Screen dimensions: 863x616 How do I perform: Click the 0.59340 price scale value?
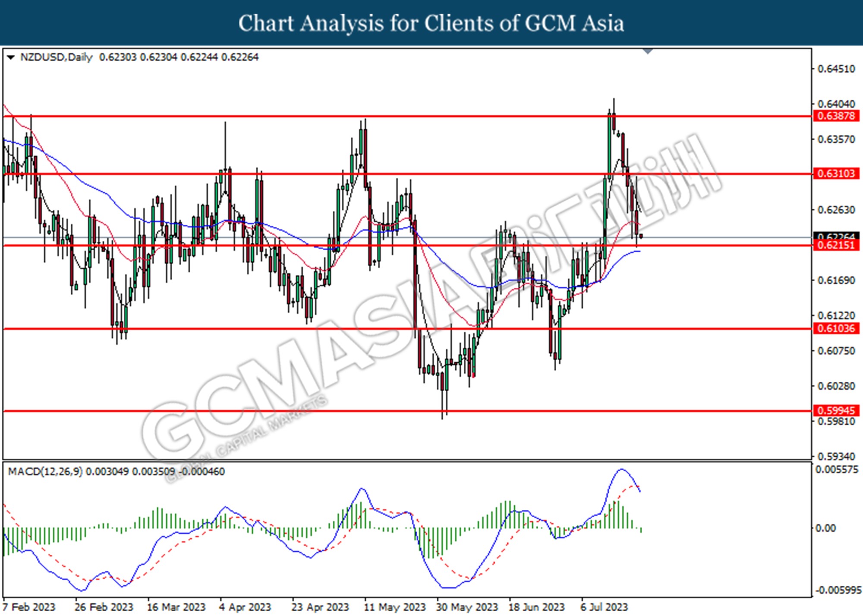836,456
